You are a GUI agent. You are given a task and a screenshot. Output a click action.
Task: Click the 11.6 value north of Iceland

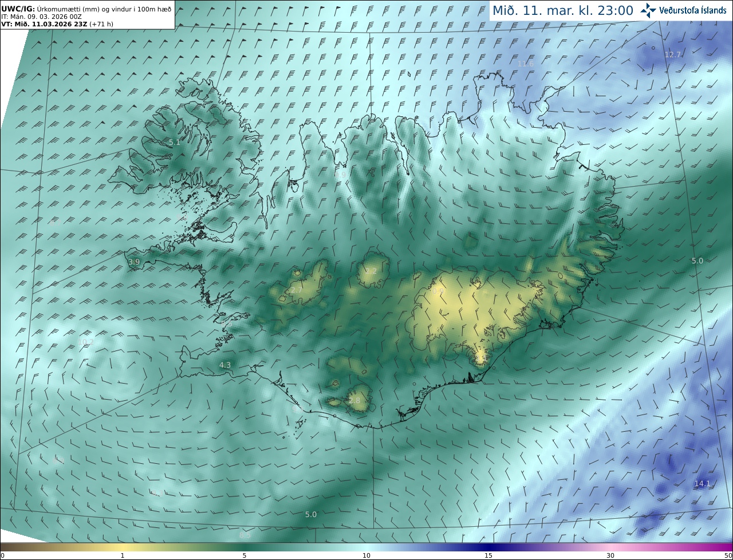point(526,64)
